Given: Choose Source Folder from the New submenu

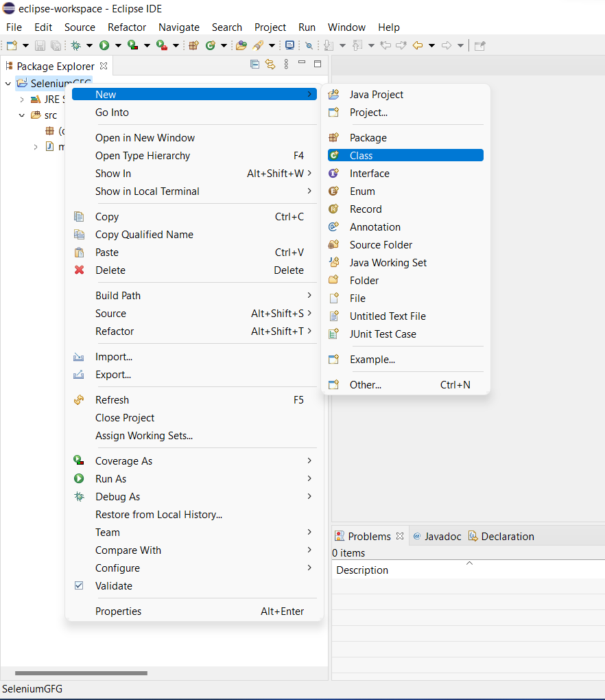Looking at the screenshot, I should [x=405, y=244].
